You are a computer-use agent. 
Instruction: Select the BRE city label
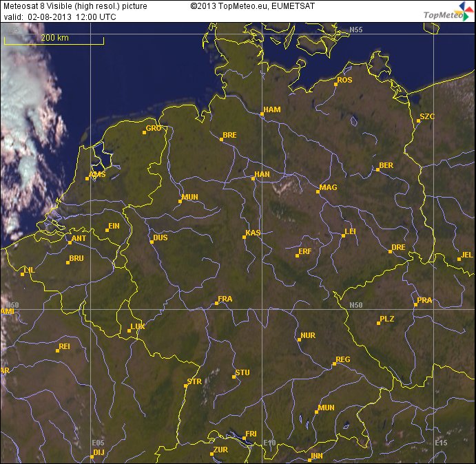(229, 136)
